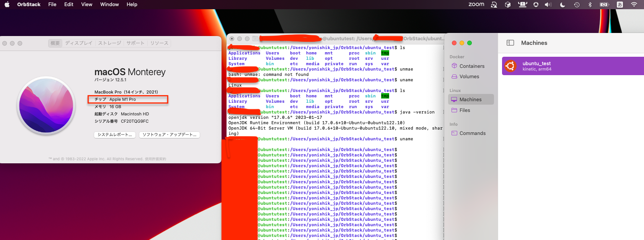Open the volume control in menu bar
The height and width of the screenshot is (240, 644).
548,5
